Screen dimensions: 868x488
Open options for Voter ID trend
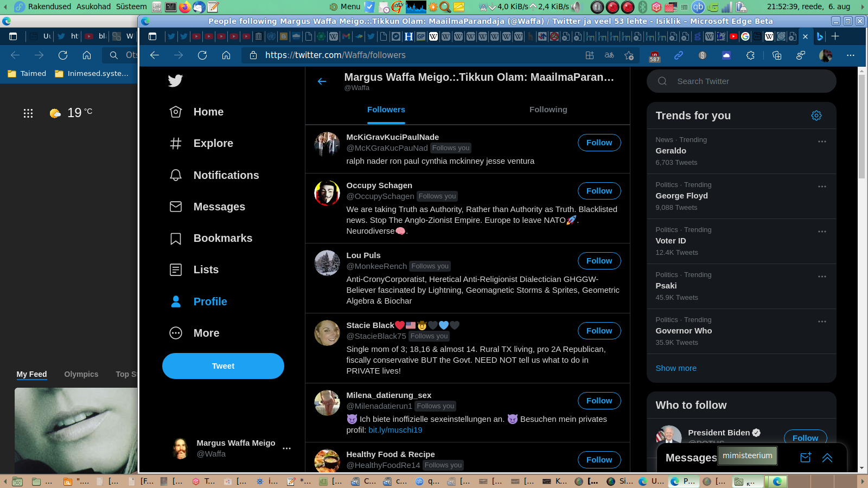[822, 232]
